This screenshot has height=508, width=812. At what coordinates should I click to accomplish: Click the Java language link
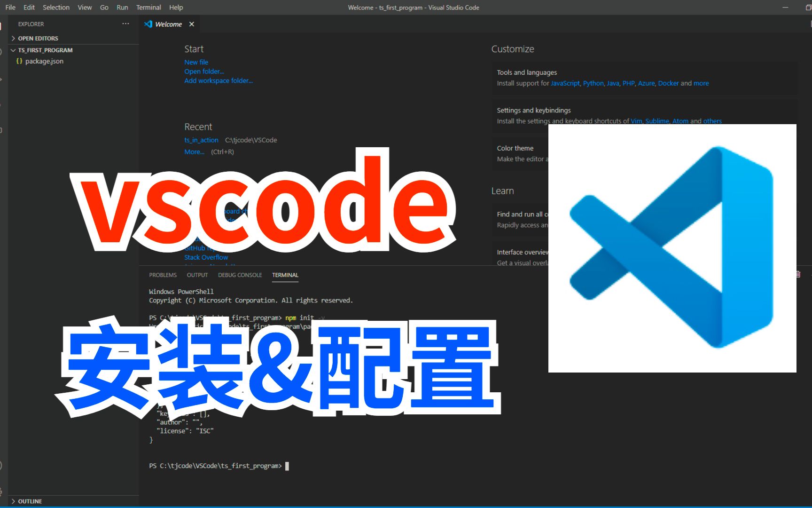tap(613, 83)
